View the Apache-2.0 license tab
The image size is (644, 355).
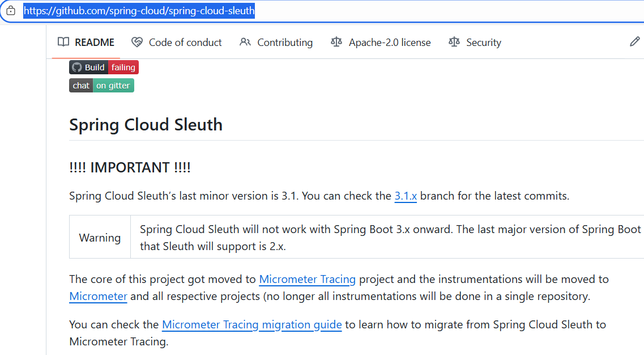tap(381, 43)
